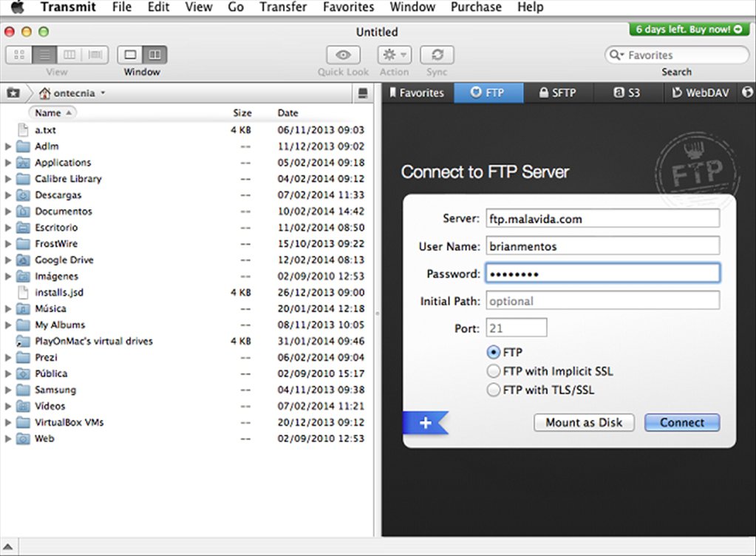Screen dimensions: 756x556
Task: Expand the My Albums folder
Action: tap(7, 325)
